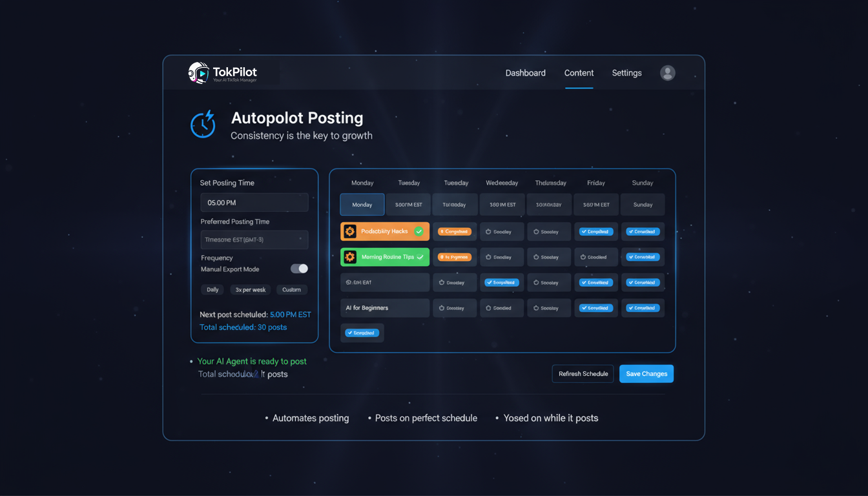Click the 05.00 PM posting time field
The width and height of the screenshot is (868, 496).
[254, 203]
